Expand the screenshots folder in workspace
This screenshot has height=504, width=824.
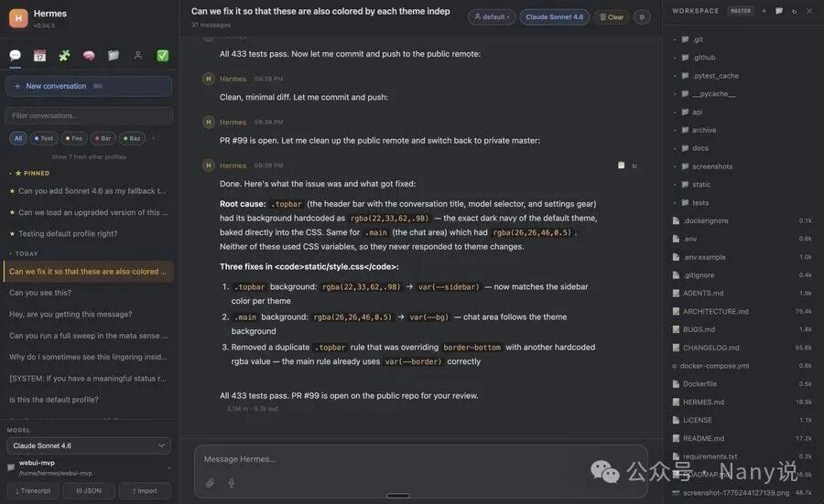click(711, 166)
